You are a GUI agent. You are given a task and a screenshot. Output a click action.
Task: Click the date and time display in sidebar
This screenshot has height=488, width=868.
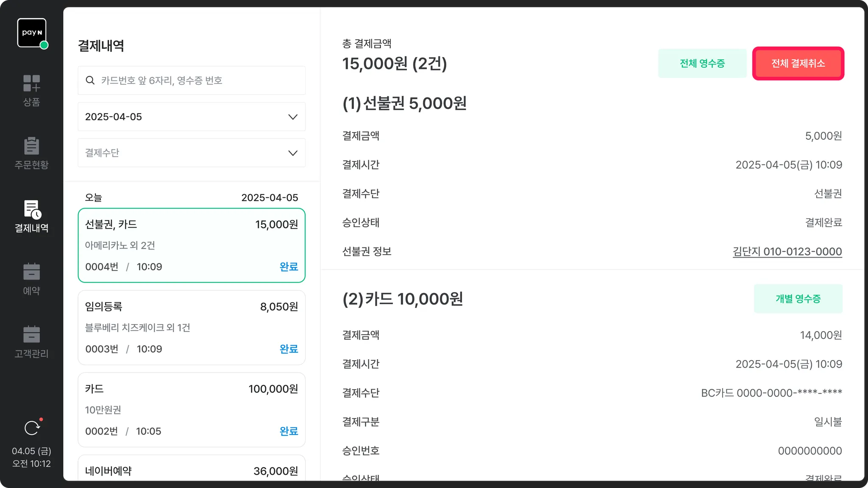[32, 457]
